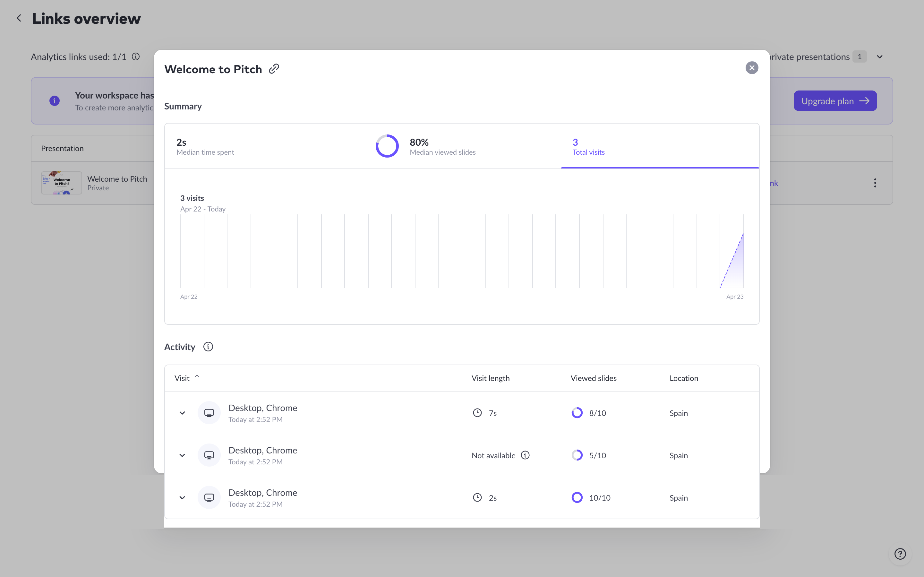Screen dimensions: 924x577
Task: Copy link icon beside Welcome to Pitch title
Action: (x=274, y=69)
